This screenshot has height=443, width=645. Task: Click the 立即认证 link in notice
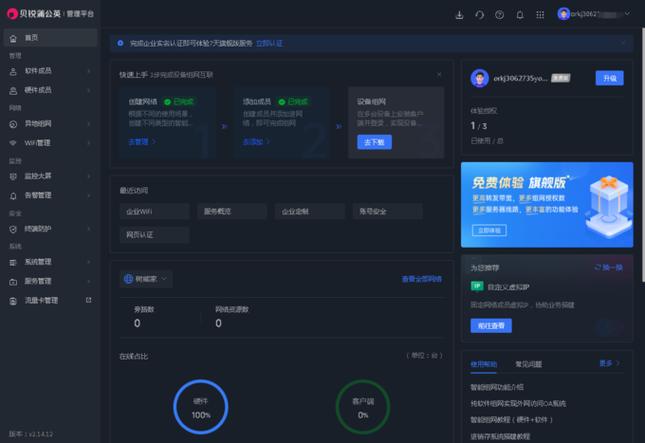tap(269, 43)
